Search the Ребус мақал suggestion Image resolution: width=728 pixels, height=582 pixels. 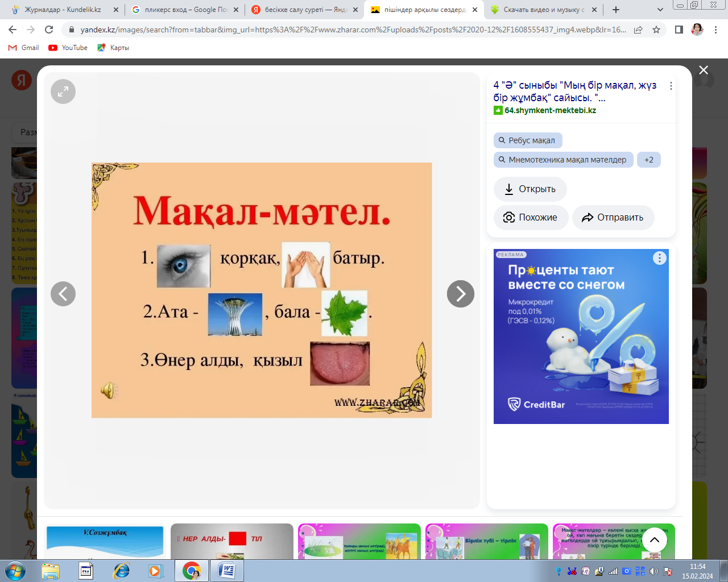click(528, 140)
